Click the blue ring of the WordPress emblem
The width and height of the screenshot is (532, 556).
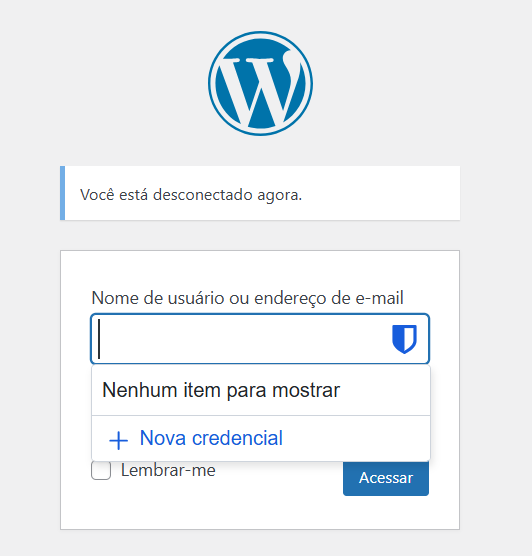[260, 33]
